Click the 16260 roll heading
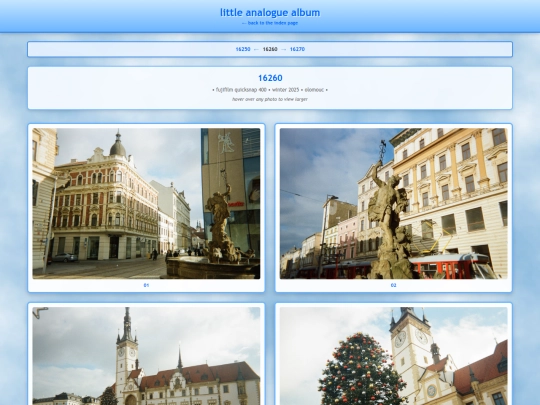This screenshot has height=405, width=540. point(270,78)
